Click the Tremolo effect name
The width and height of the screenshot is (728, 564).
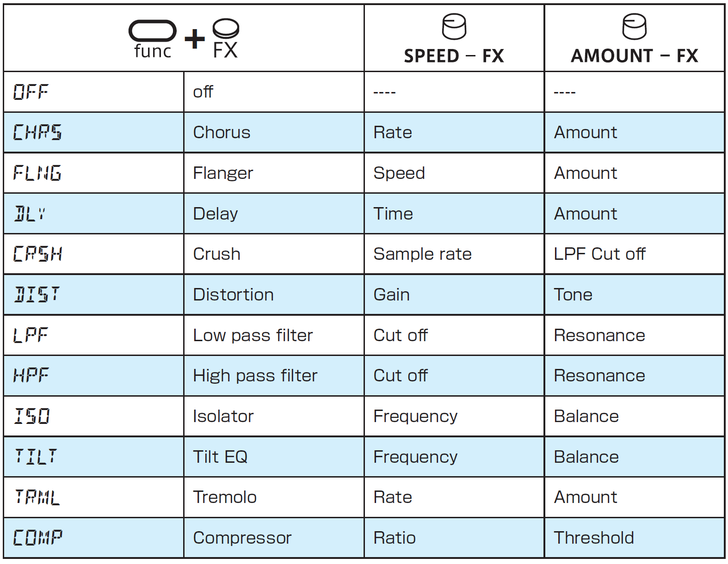[225, 497]
